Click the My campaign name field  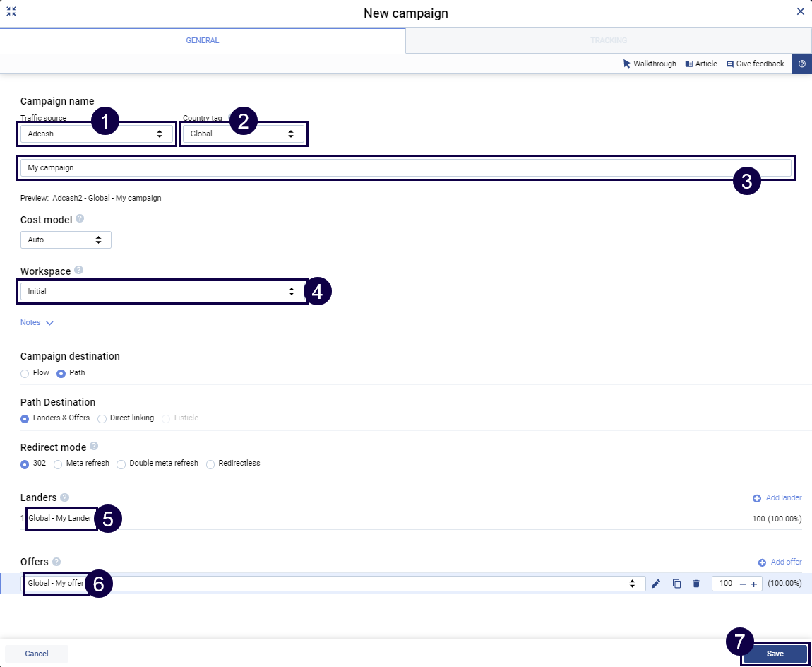point(406,168)
